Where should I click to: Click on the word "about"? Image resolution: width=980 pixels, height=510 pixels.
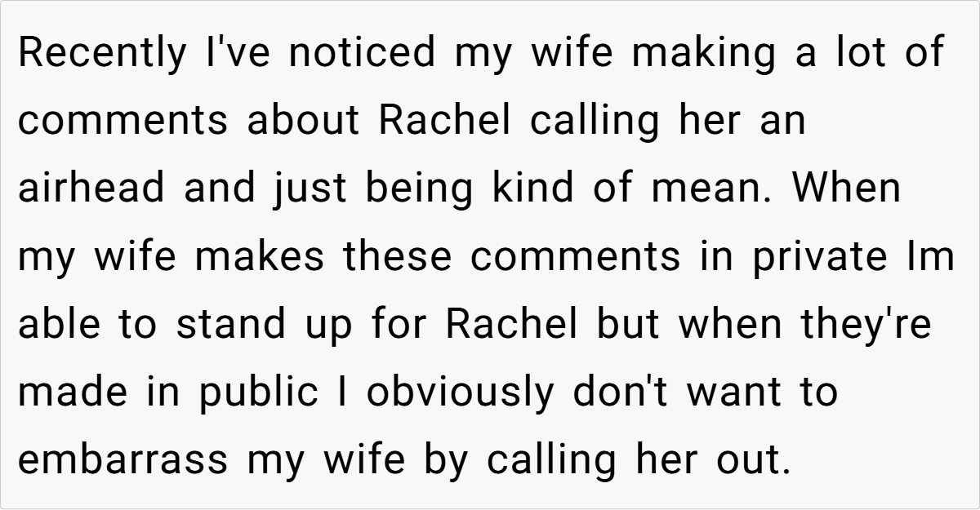coord(304,122)
